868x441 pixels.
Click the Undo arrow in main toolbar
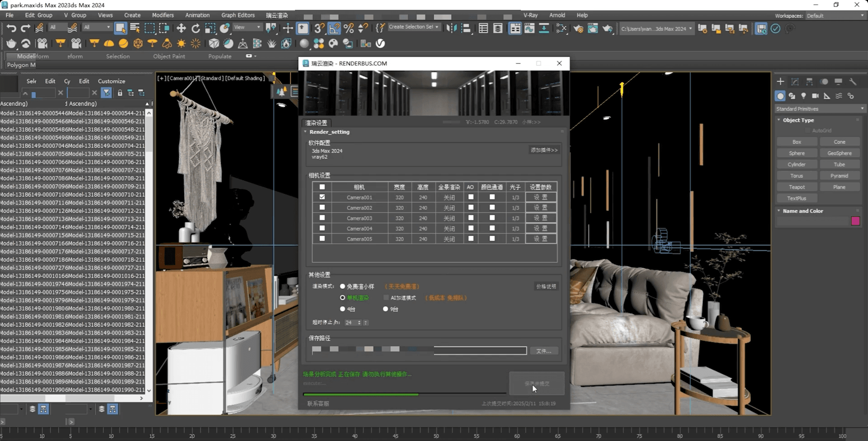[11, 28]
